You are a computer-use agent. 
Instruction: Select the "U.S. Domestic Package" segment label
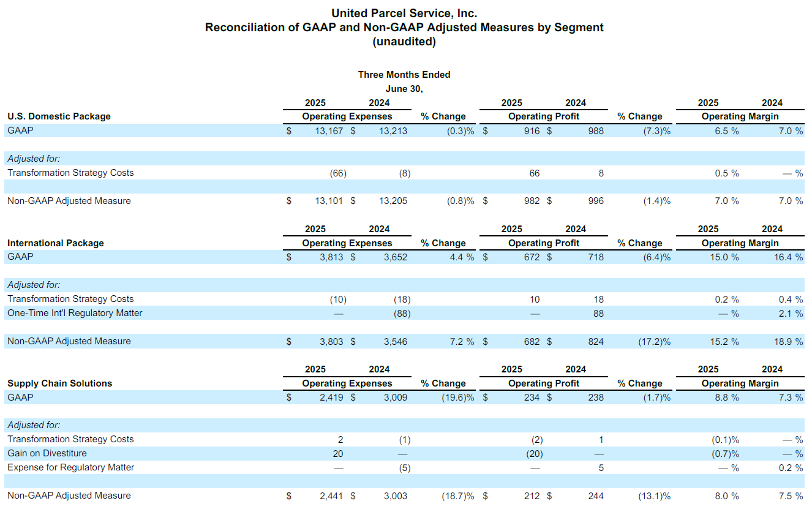point(59,116)
